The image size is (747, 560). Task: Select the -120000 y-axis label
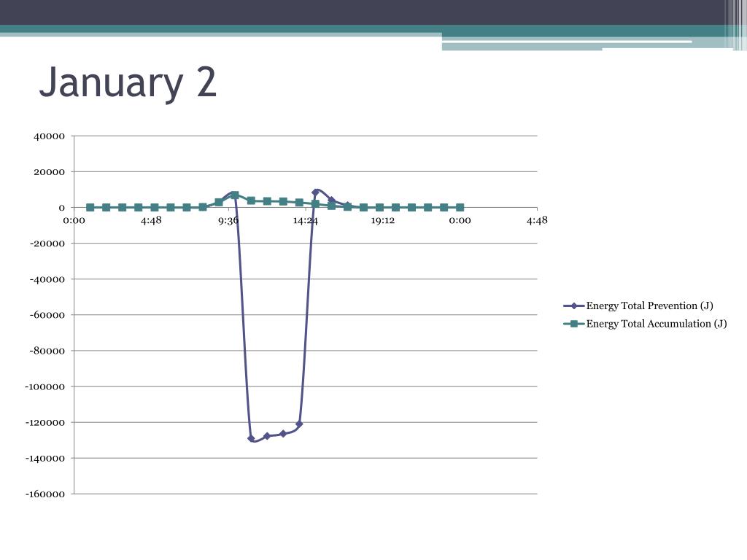click(x=44, y=422)
